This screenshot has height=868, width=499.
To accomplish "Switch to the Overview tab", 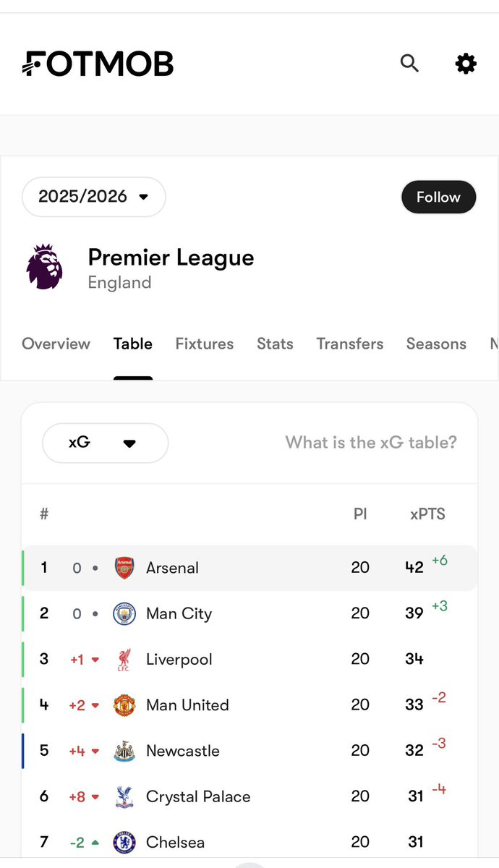I will 56,344.
